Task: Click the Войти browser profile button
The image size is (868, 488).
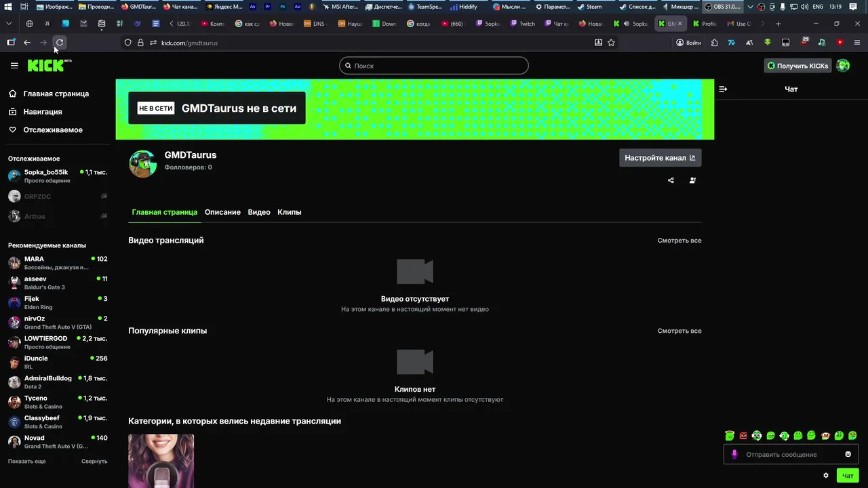Action: (x=688, y=42)
